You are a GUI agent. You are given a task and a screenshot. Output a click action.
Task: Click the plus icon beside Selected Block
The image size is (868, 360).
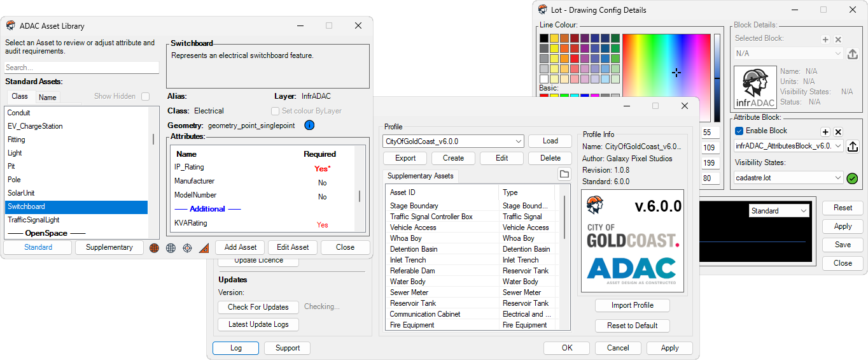pos(825,40)
